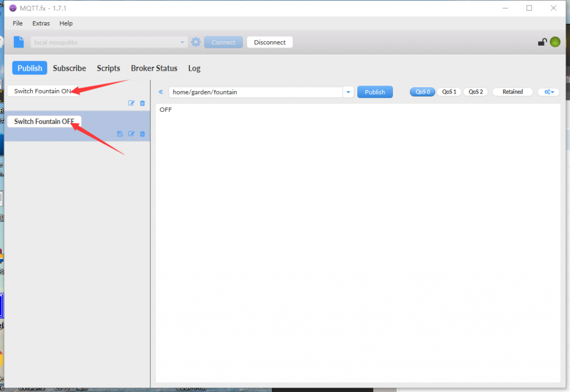570x392 pixels.
Task: Save the Switch Fountain OFF message
Action: click(120, 134)
